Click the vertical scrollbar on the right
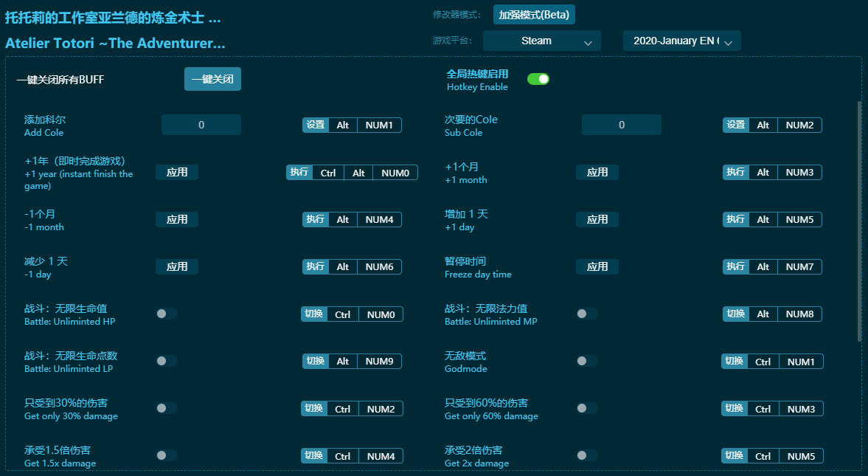Screen dimensions: 868x476 [858, 221]
